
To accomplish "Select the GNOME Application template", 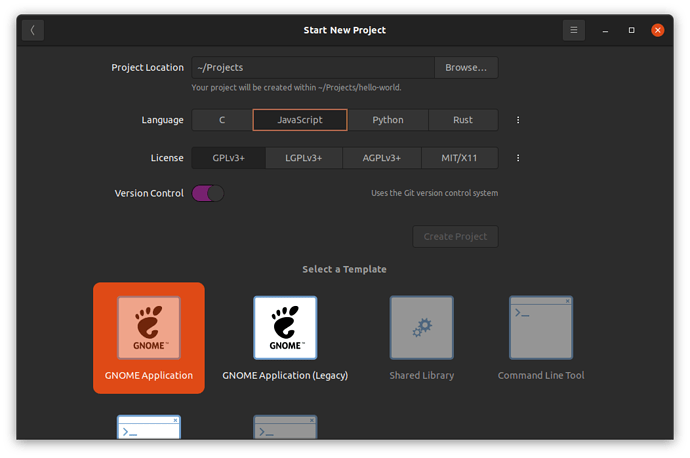I will [149, 338].
